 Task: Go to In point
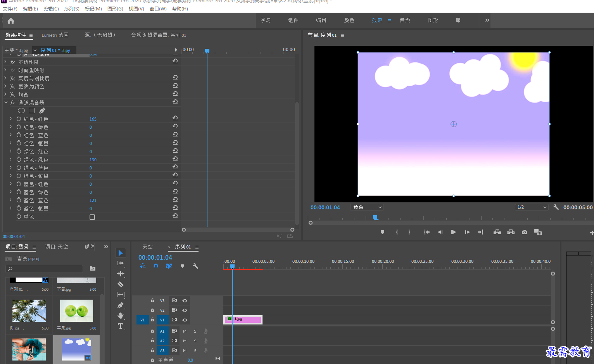(427, 232)
